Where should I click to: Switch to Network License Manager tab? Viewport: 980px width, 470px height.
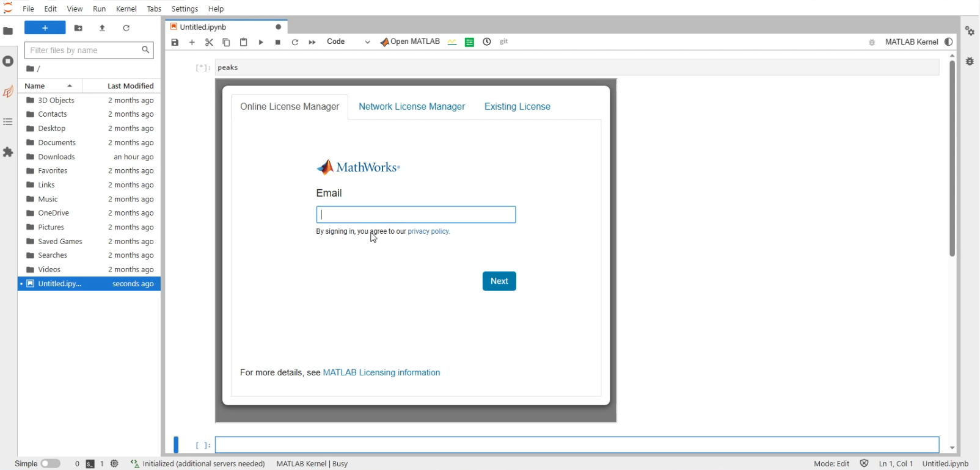click(x=412, y=107)
